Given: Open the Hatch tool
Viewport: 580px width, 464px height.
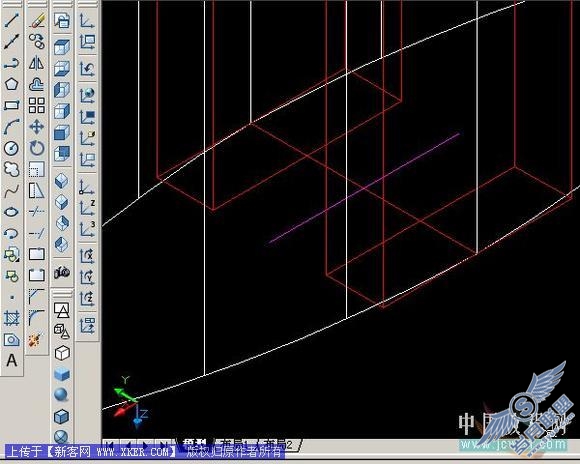Looking at the screenshot, I should (11, 318).
